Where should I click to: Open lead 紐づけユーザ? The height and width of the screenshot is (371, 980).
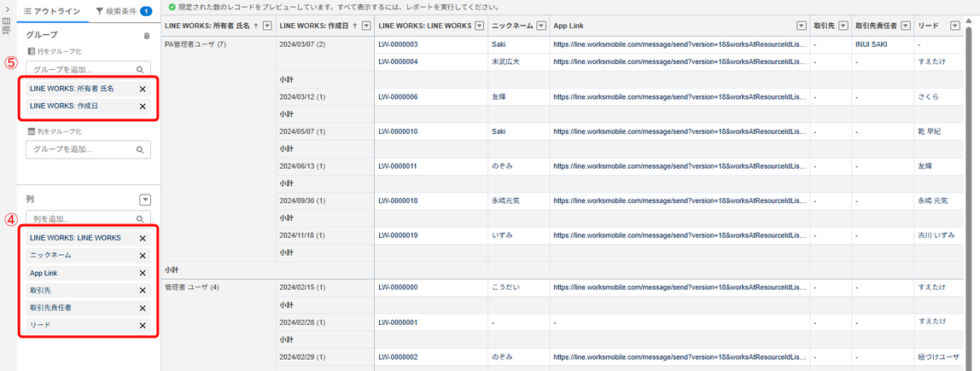click(x=937, y=357)
